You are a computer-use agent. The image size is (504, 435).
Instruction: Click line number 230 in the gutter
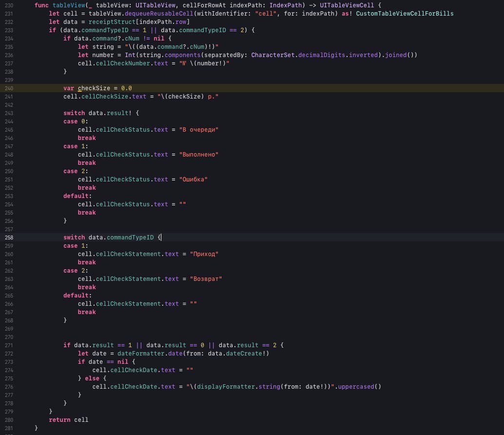[9, 5]
